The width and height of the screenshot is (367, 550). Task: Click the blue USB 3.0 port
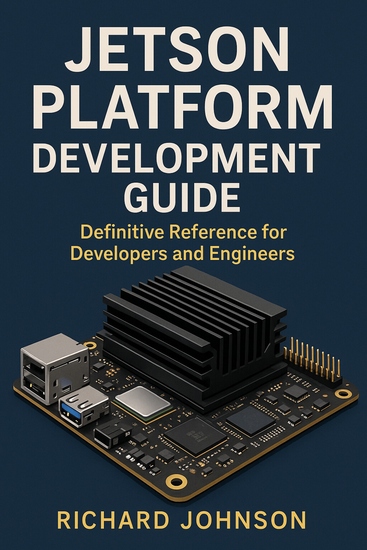click(84, 406)
